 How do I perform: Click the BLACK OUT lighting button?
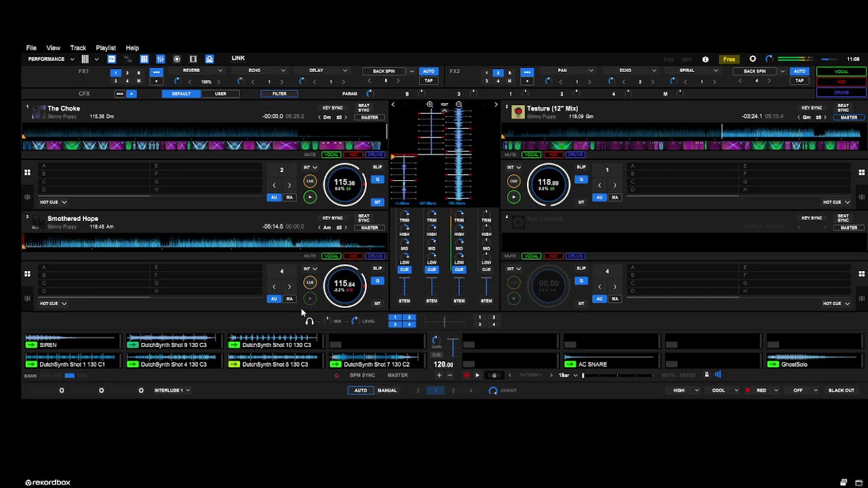tap(842, 390)
